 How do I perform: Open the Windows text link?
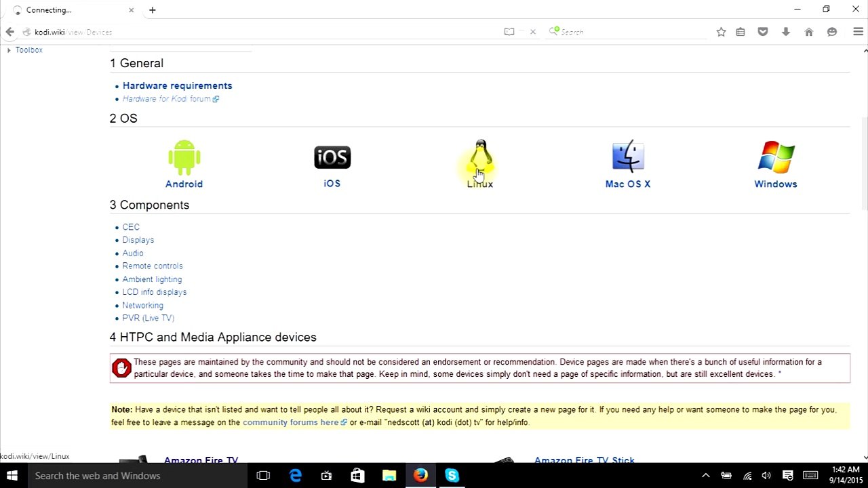(776, 184)
